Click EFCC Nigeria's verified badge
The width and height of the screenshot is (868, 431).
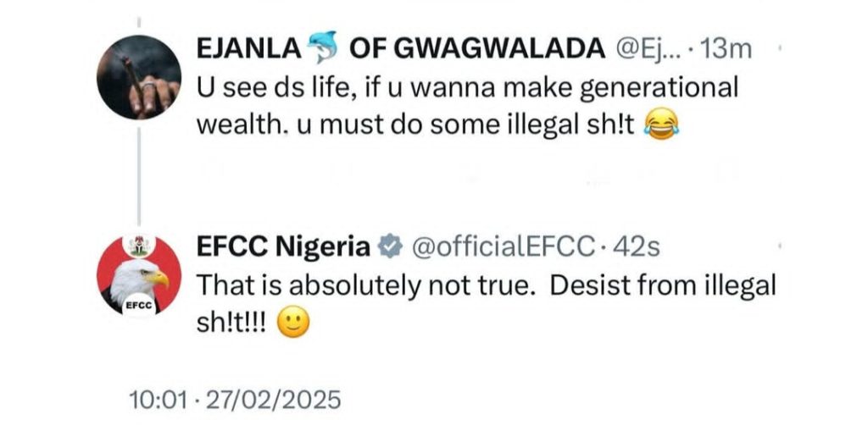pos(390,246)
